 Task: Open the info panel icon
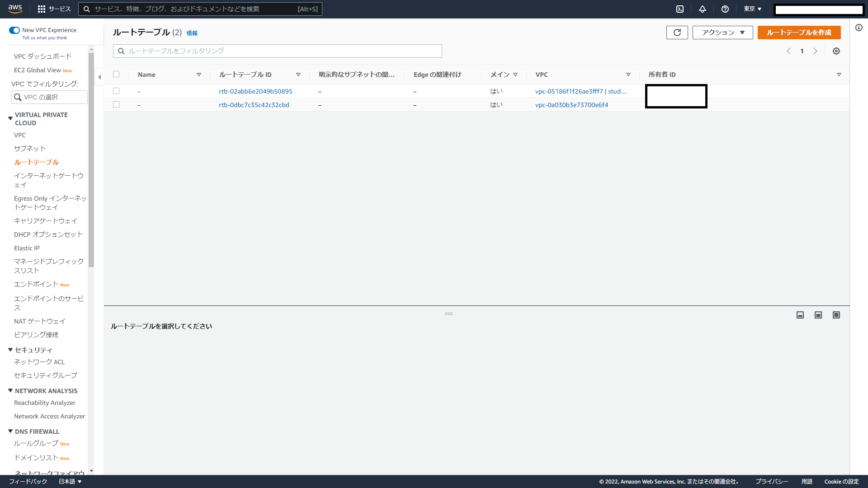859,28
